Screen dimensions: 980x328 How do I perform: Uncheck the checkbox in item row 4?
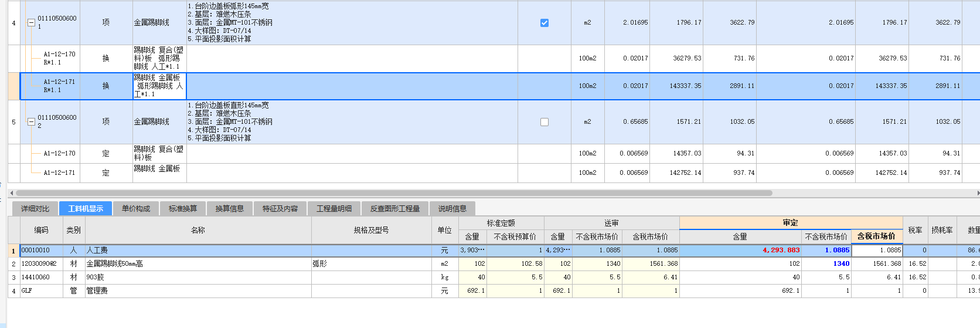545,23
